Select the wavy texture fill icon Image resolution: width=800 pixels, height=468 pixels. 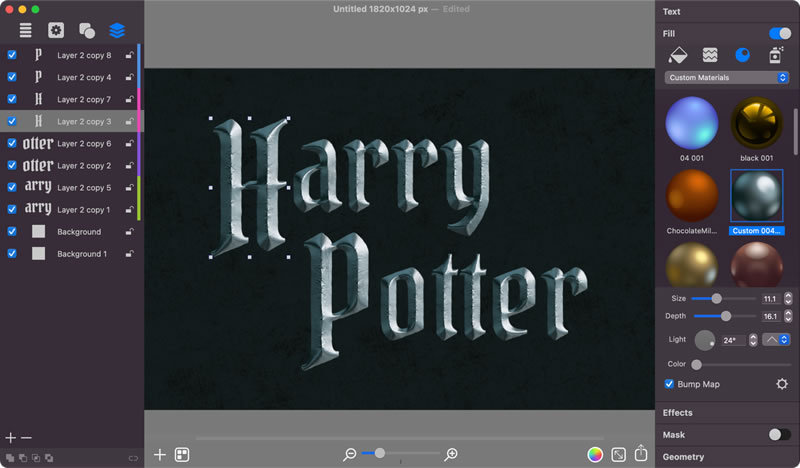point(710,55)
